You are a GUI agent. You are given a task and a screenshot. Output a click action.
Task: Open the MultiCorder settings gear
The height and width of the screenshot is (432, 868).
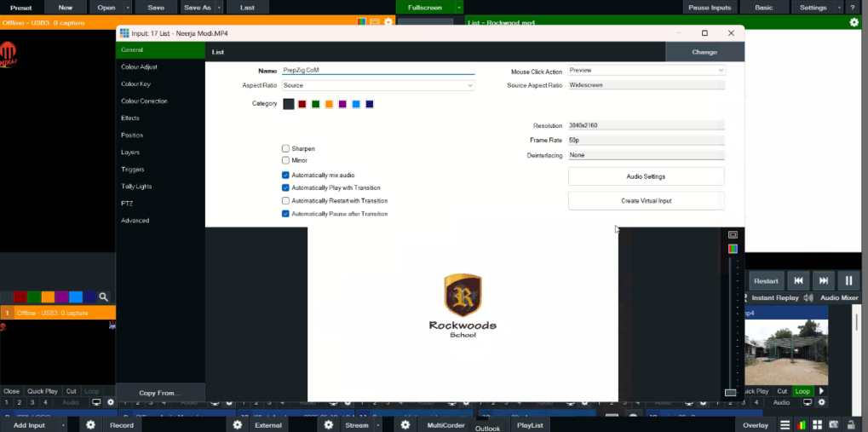[x=405, y=425]
